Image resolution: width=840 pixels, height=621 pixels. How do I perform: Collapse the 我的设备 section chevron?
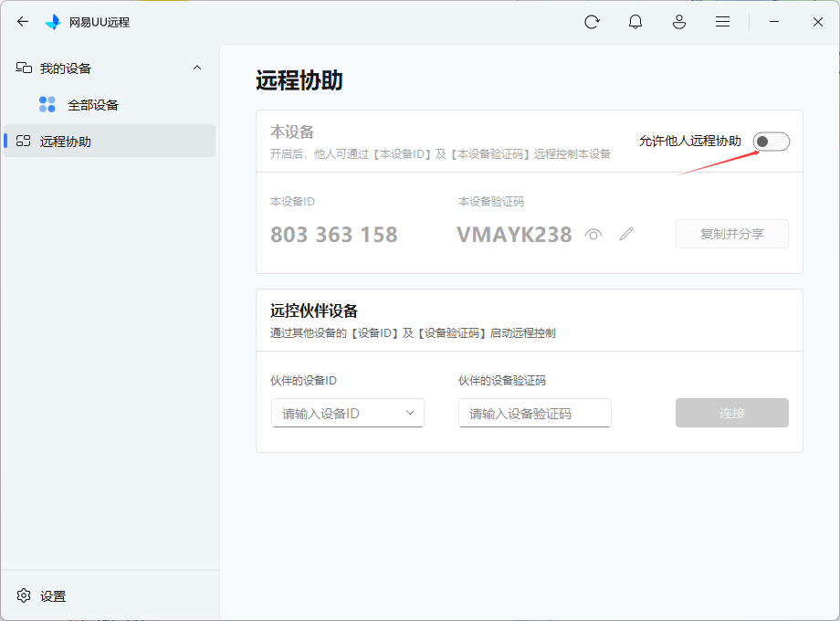tap(197, 68)
